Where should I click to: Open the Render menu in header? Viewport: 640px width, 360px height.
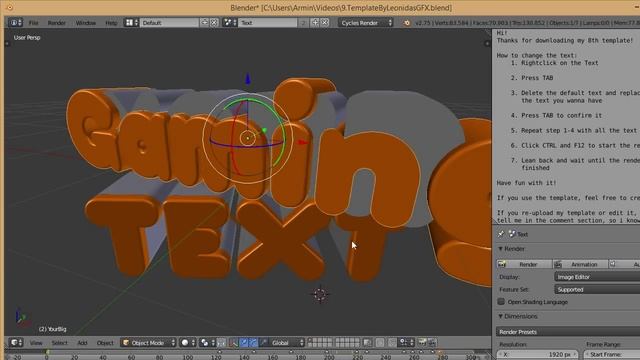click(56, 23)
